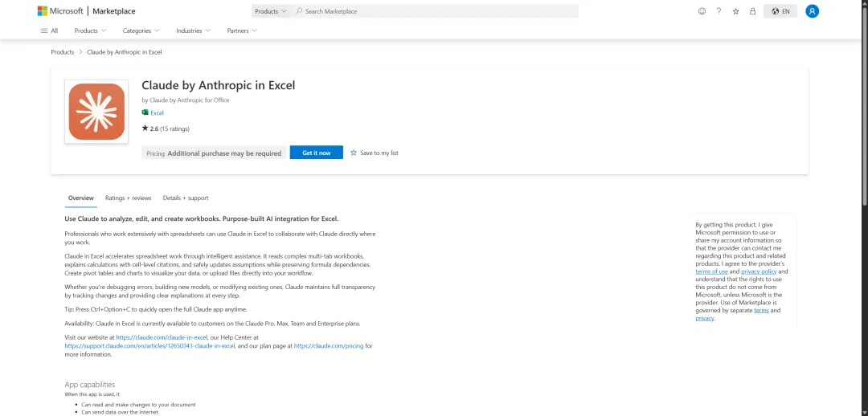Switch to Ratings + reviews tab
This screenshot has height=416, width=868.
point(128,198)
